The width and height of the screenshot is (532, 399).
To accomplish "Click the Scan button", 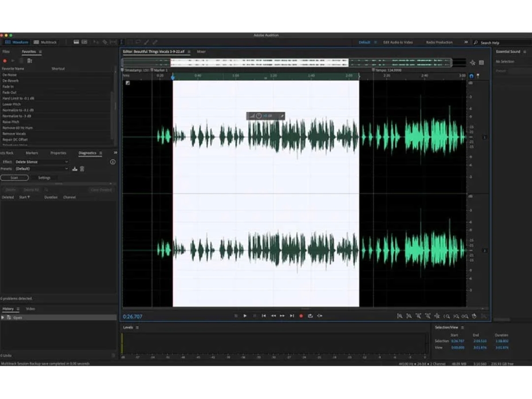I will (x=14, y=178).
